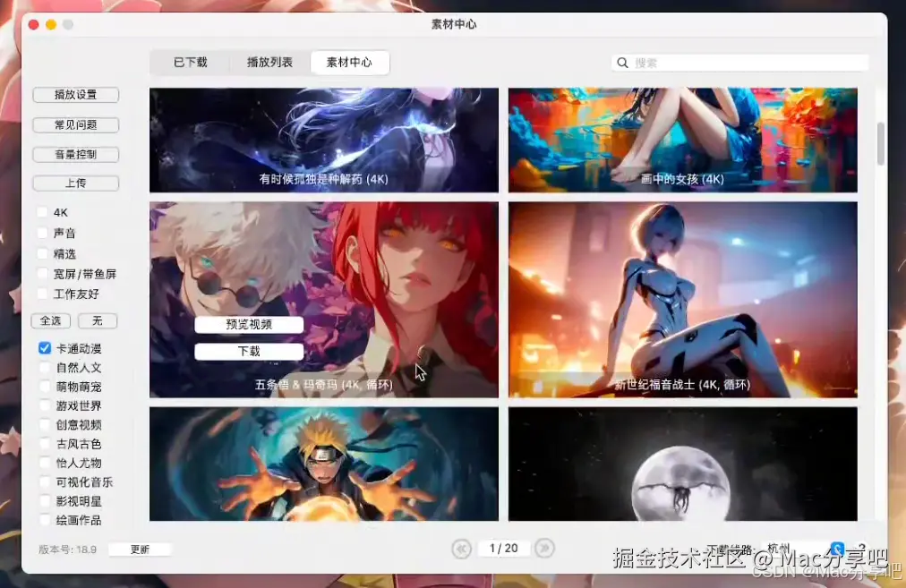The width and height of the screenshot is (906, 588).
Task: Check the 游戏世界 category
Action: point(44,406)
